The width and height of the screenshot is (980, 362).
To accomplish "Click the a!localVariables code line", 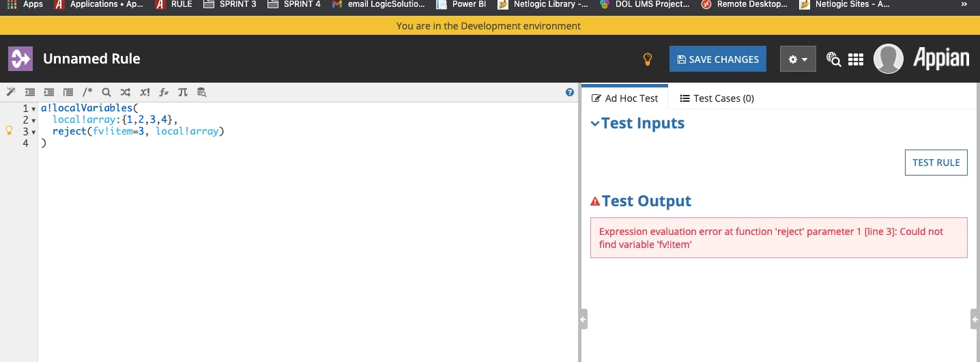I will (x=89, y=109).
